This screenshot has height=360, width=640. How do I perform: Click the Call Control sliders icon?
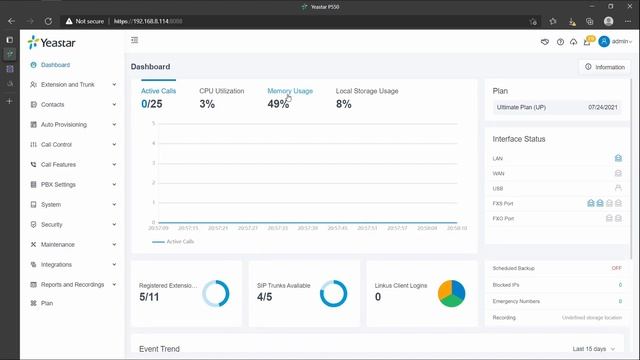(33, 144)
